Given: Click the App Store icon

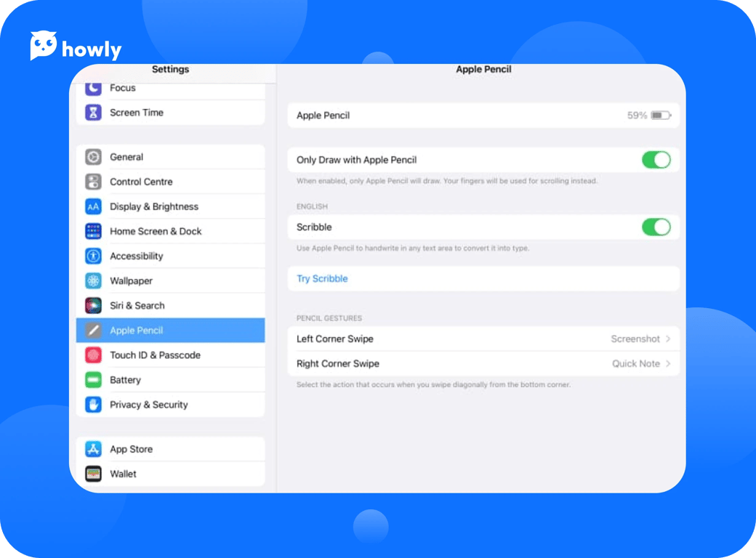Looking at the screenshot, I should (93, 449).
